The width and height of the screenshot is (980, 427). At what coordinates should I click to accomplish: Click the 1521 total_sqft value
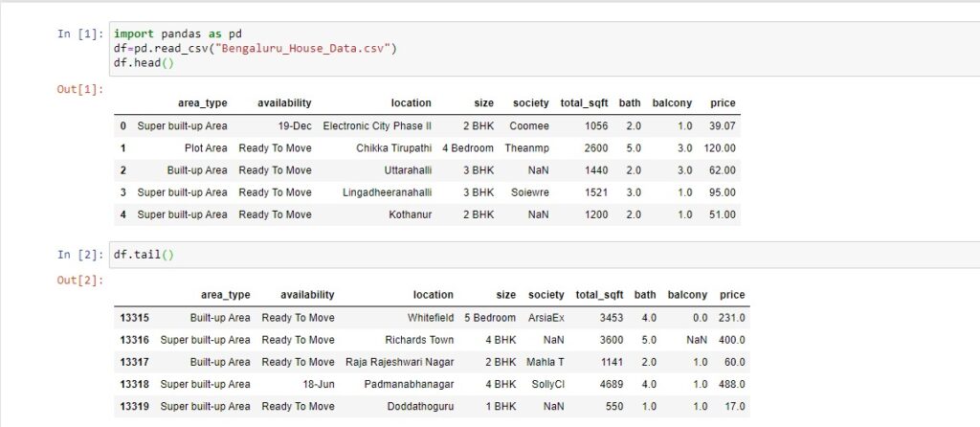click(596, 192)
